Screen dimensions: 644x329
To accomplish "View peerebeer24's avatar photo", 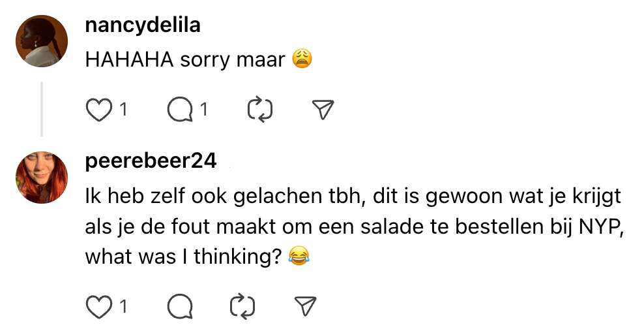I will tap(42, 177).
